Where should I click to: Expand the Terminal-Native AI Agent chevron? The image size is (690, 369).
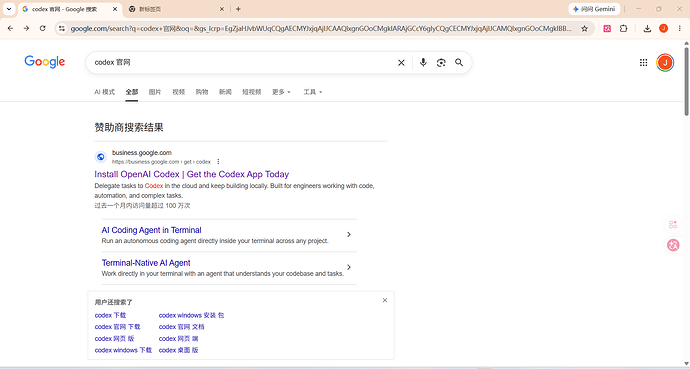tap(349, 267)
